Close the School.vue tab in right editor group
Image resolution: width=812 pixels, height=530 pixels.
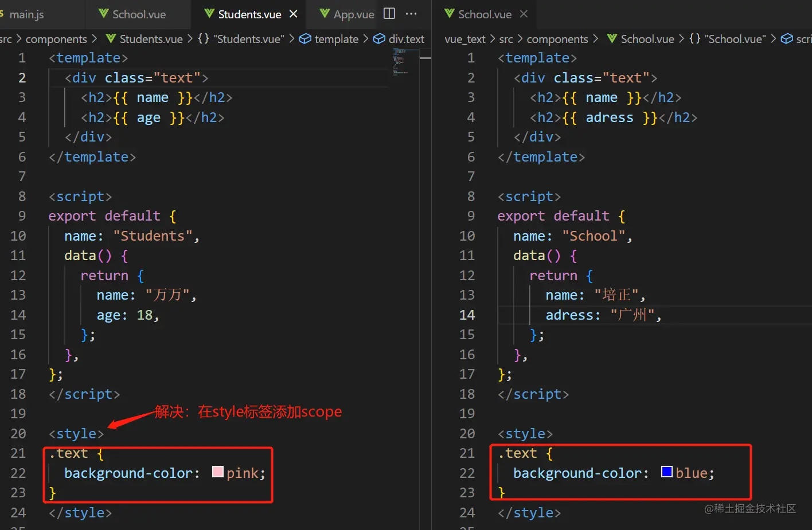tap(524, 14)
